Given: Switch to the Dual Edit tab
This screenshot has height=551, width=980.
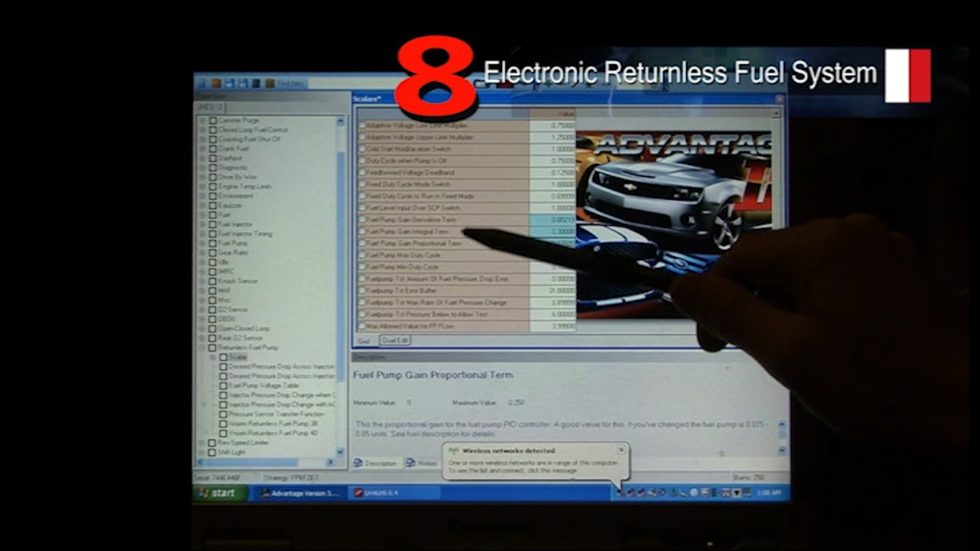Looking at the screenshot, I should click(x=395, y=340).
